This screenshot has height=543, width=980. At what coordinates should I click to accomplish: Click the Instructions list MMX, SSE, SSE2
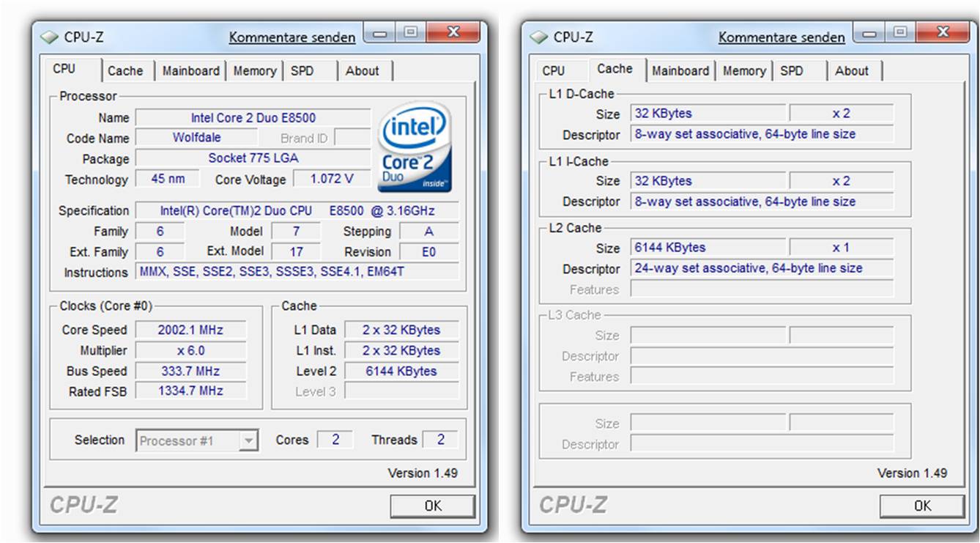tap(297, 272)
